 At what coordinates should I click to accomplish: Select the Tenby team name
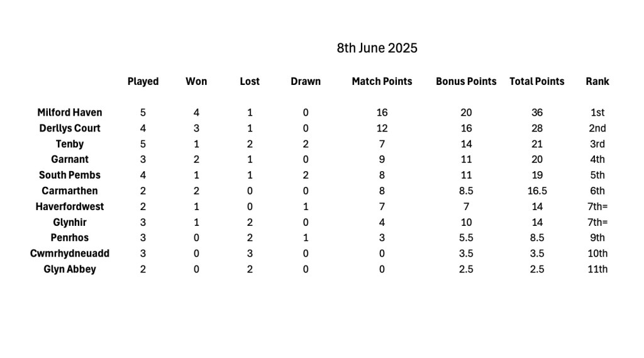[x=70, y=144]
